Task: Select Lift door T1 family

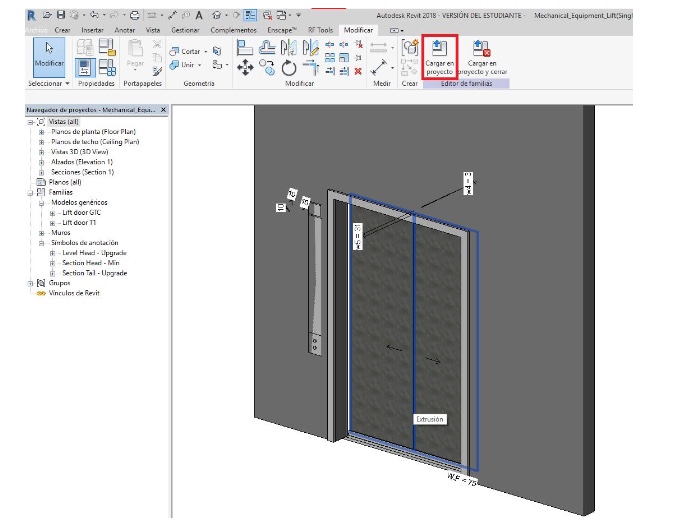Action: tap(79, 223)
